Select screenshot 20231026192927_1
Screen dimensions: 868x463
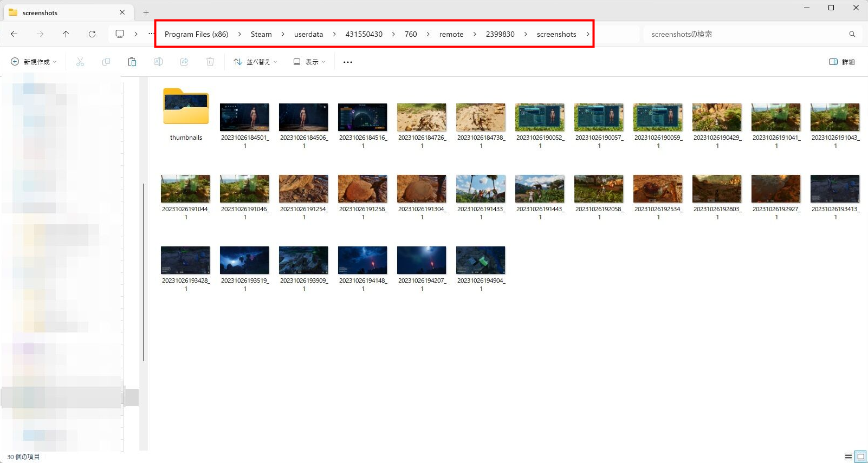tap(776, 197)
